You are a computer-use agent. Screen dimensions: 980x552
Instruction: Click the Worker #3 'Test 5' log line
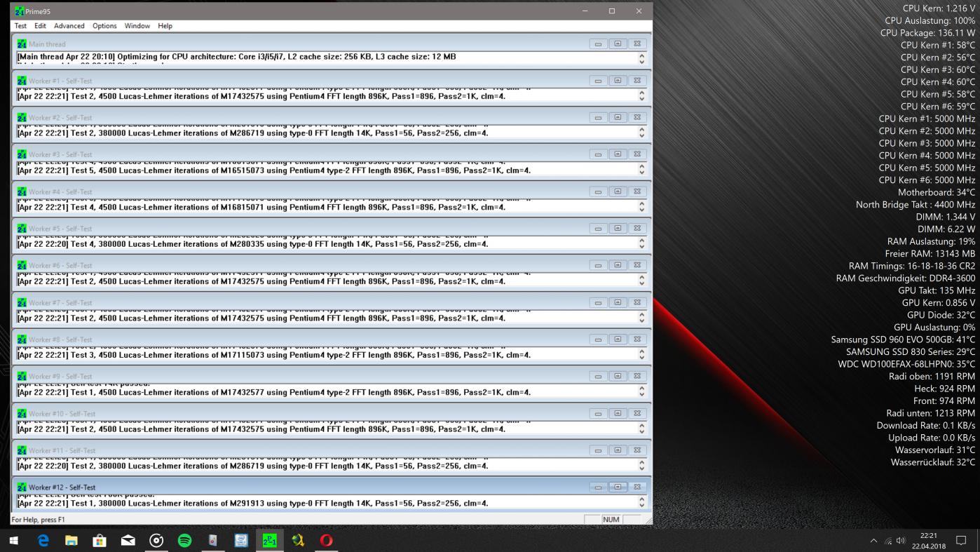pos(273,170)
